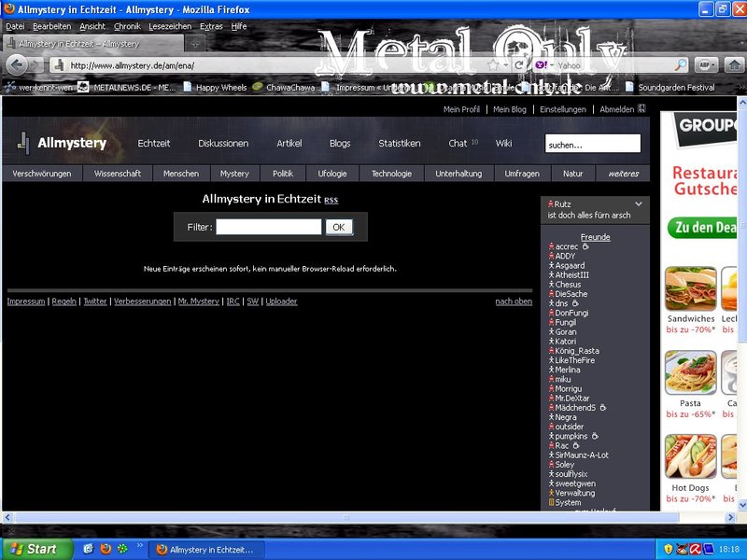
Task: Click the green quick launch icon
Action: pyautogui.click(x=122, y=549)
